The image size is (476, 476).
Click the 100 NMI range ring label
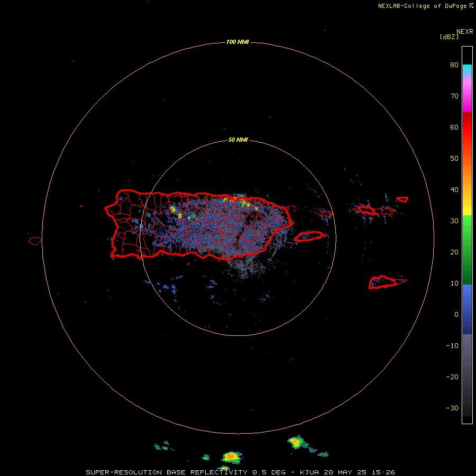click(237, 42)
